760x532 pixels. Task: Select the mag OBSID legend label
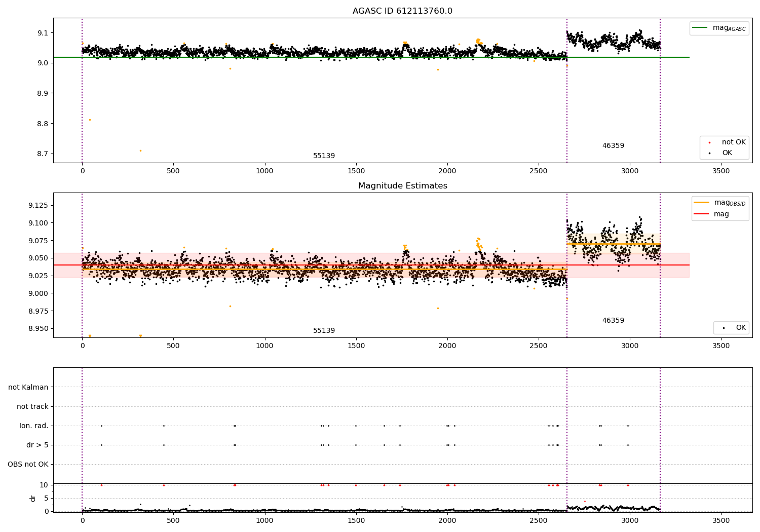coord(730,203)
